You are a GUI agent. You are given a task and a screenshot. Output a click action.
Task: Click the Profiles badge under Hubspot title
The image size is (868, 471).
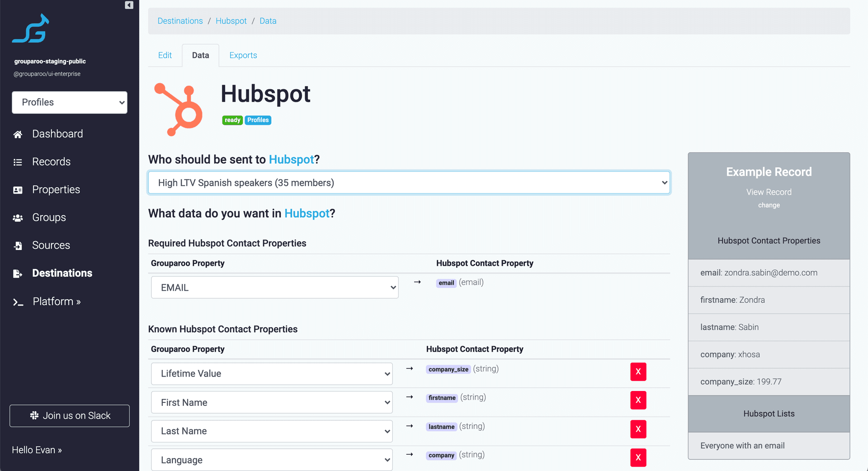click(258, 120)
